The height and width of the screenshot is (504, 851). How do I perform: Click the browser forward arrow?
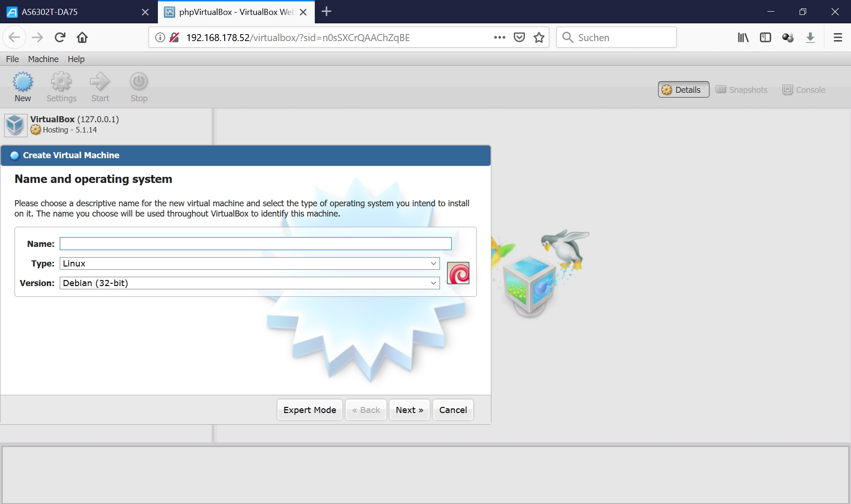point(37,37)
